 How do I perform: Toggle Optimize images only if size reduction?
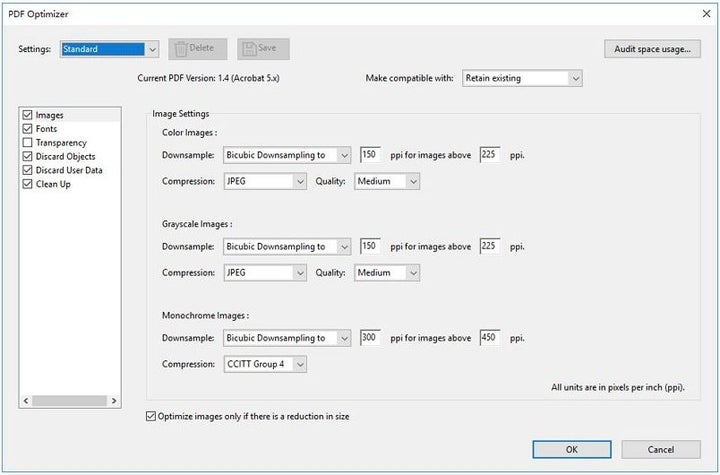pyautogui.click(x=151, y=416)
